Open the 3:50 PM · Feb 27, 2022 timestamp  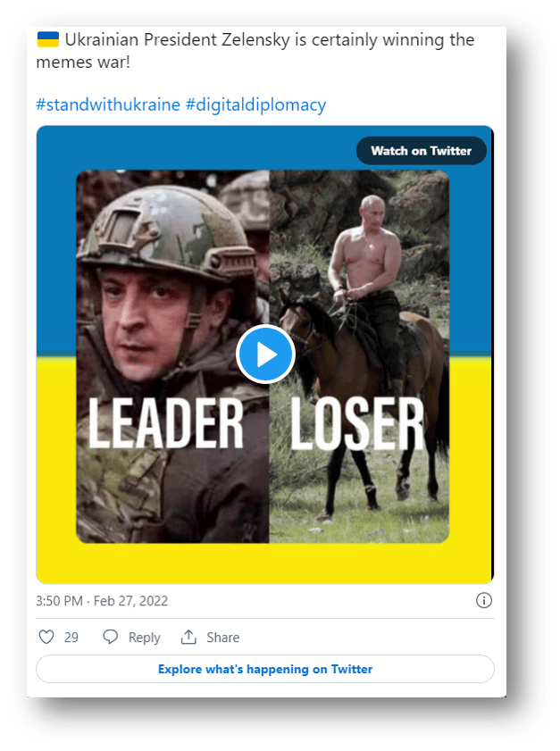click(102, 601)
